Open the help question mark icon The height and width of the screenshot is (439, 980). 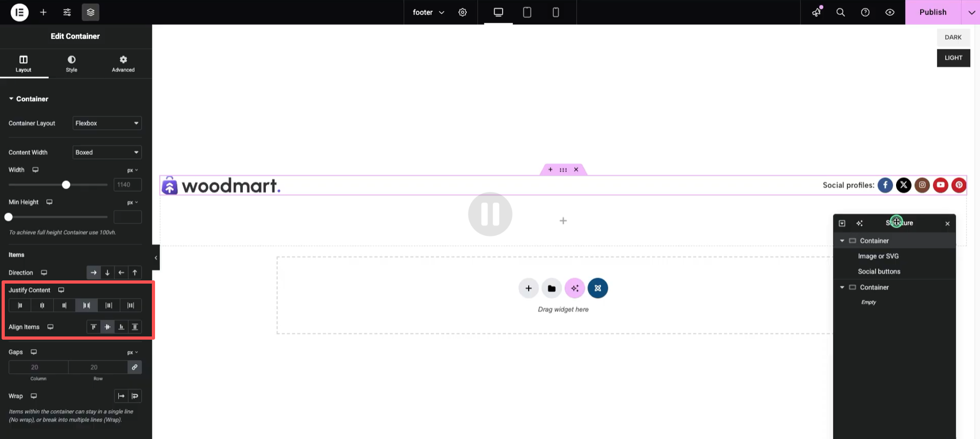click(865, 12)
